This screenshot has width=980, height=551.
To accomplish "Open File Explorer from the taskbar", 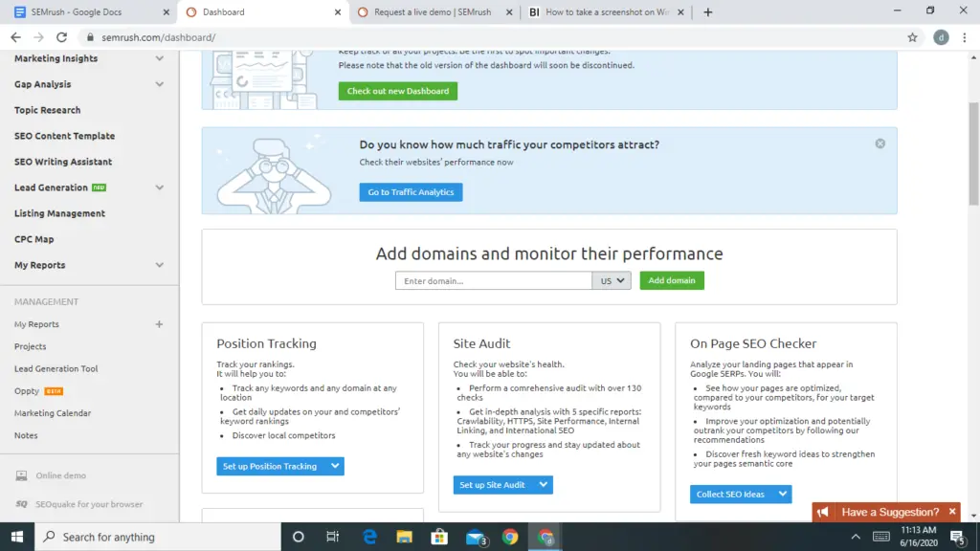I will [x=404, y=537].
